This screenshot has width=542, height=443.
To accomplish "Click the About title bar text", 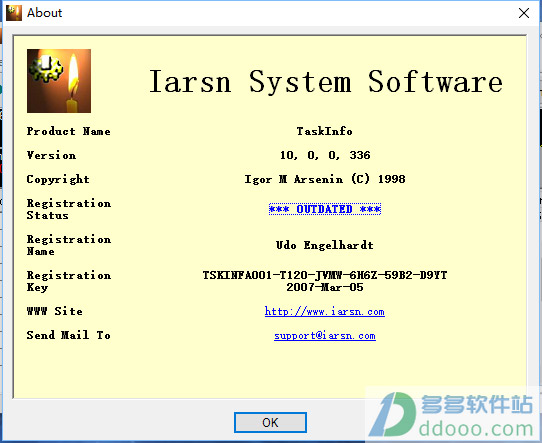I will [45, 13].
